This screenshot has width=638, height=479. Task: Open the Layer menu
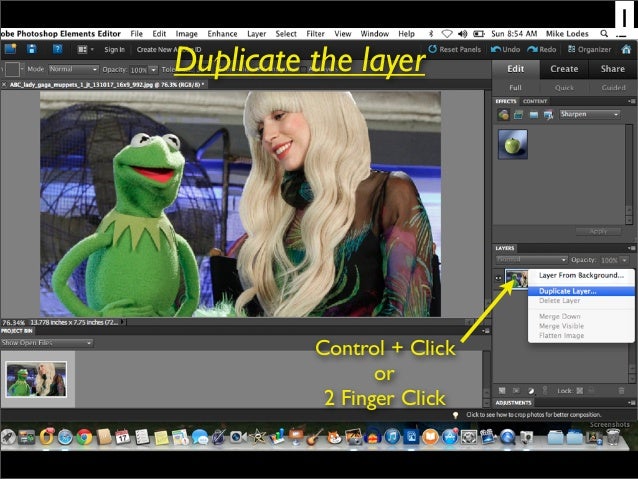256,34
